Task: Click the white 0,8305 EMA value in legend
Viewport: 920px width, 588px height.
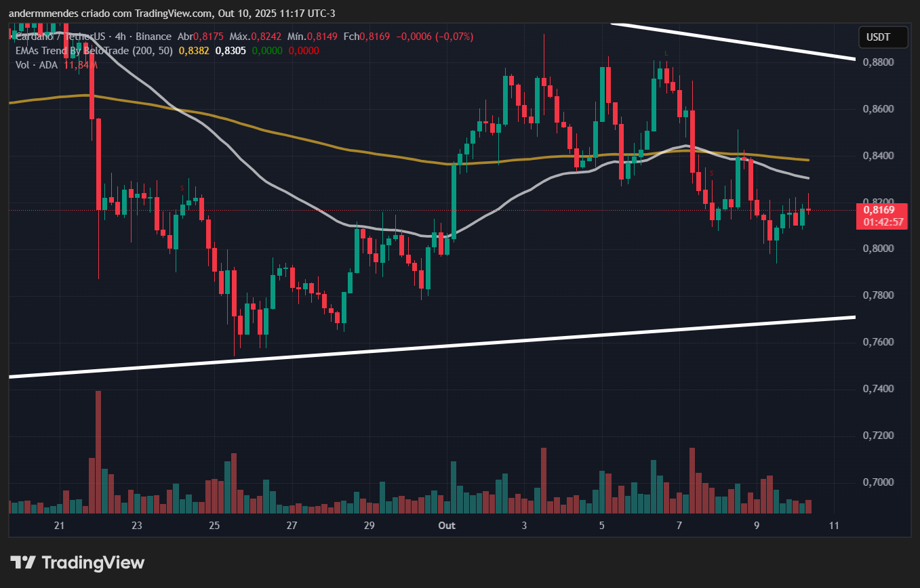Action: 230,51
